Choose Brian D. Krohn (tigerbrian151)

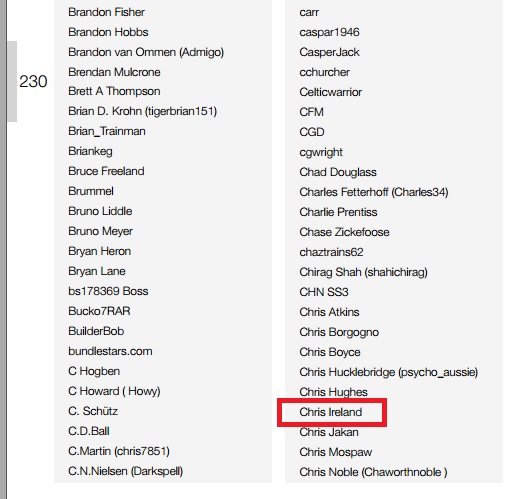coord(143,111)
